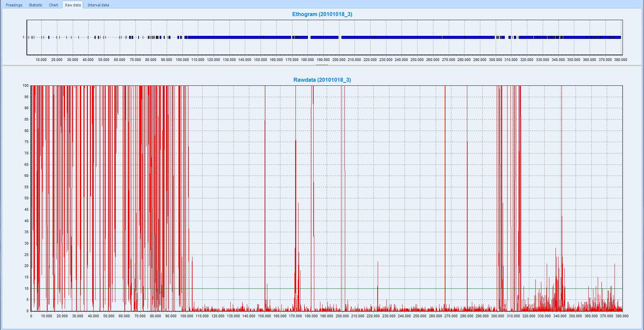
Task: Click the red spike near 265.000 in Rawdata
Action: click(x=445, y=198)
